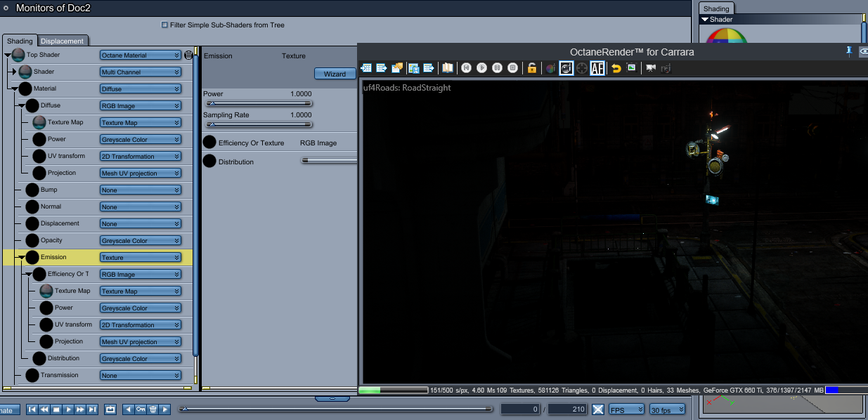Click the camera icon in the Octane toolbar
This screenshot has height=420, width=868.
(x=651, y=68)
